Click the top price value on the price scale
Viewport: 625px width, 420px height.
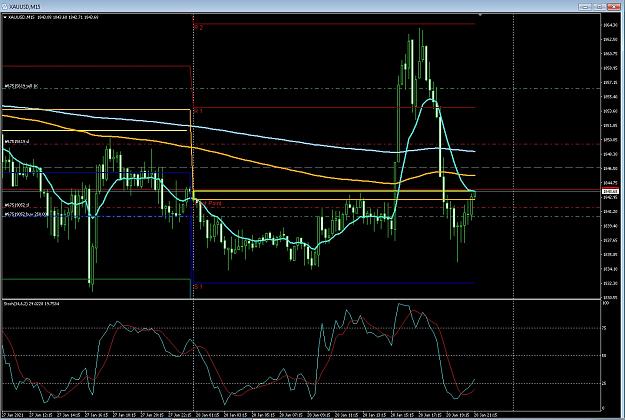(609, 25)
